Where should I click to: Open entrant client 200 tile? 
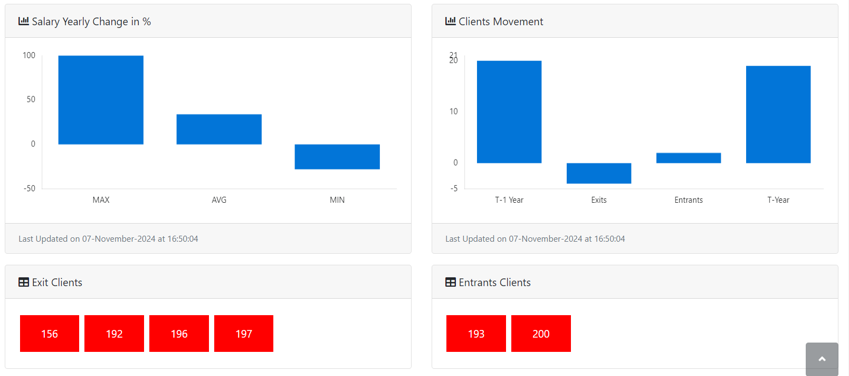pyautogui.click(x=541, y=334)
